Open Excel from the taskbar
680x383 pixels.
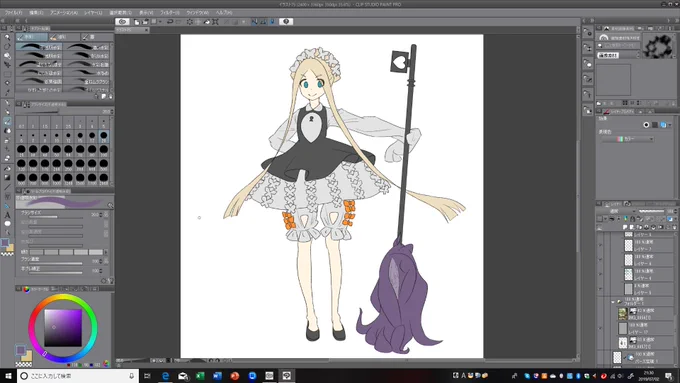tap(200, 376)
